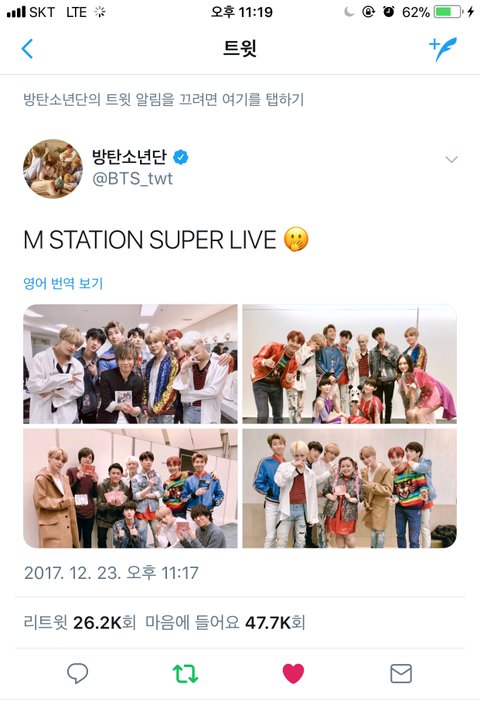View the 리트윗 26.2K retweets list
Screen dimensions: 480x708
point(79,623)
